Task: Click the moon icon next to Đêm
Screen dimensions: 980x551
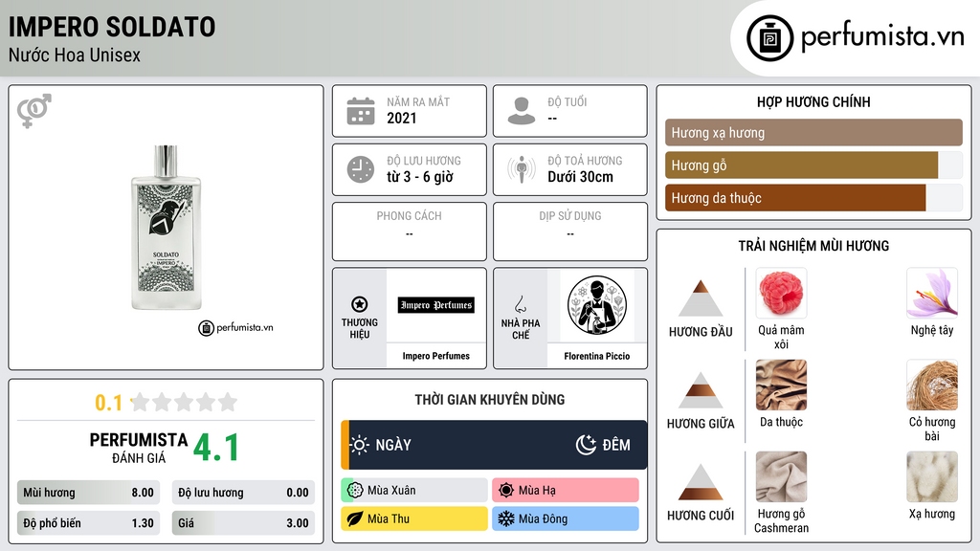Action: point(586,445)
